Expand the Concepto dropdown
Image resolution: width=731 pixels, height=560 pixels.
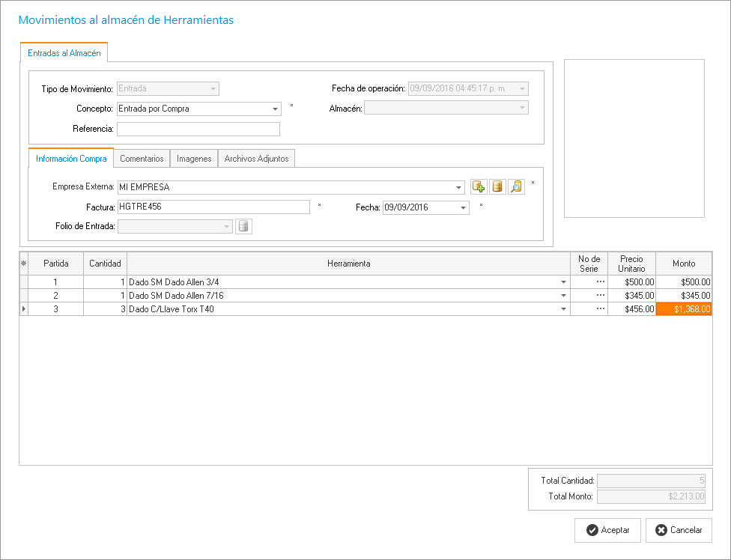(275, 109)
